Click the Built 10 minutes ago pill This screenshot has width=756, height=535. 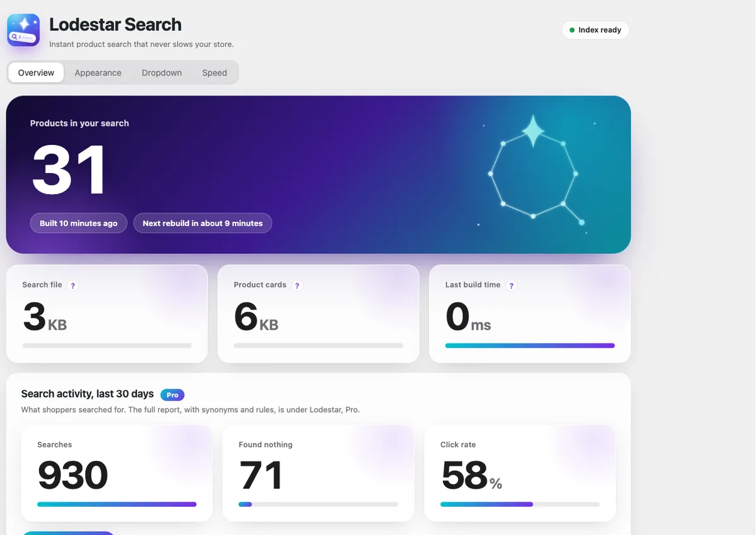coord(79,223)
